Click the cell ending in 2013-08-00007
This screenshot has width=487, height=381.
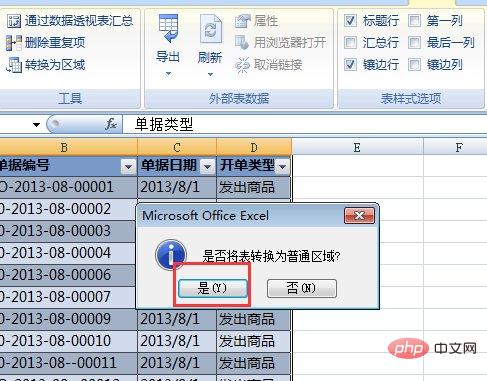point(68,297)
